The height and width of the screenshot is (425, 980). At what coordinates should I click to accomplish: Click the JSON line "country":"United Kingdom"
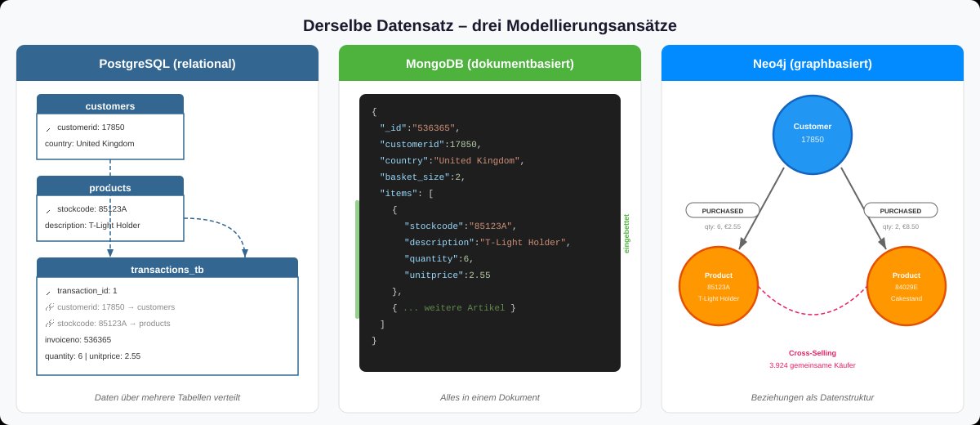pyautogui.click(x=452, y=160)
